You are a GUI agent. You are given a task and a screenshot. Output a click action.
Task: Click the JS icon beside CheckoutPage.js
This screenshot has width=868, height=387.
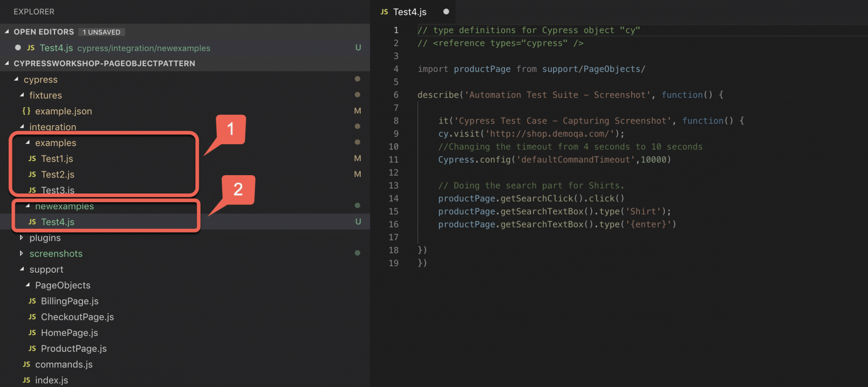point(32,317)
